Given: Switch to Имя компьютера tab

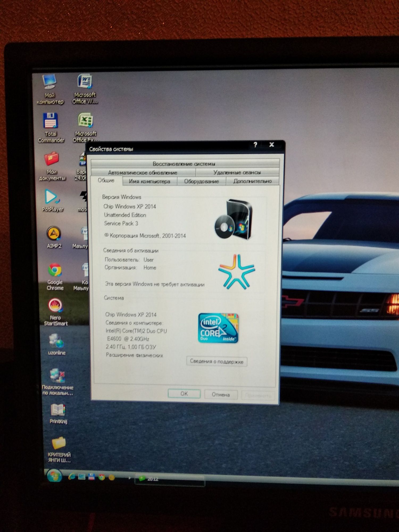Looking at the screenshot, I should pyautogui.click(x=149, y=181).
